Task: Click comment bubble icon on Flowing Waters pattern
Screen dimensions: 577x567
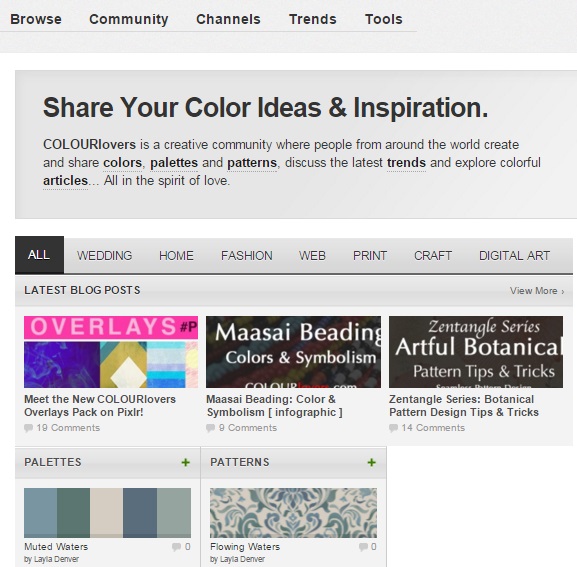Action: pyautogui.click(x=363, y=547)
